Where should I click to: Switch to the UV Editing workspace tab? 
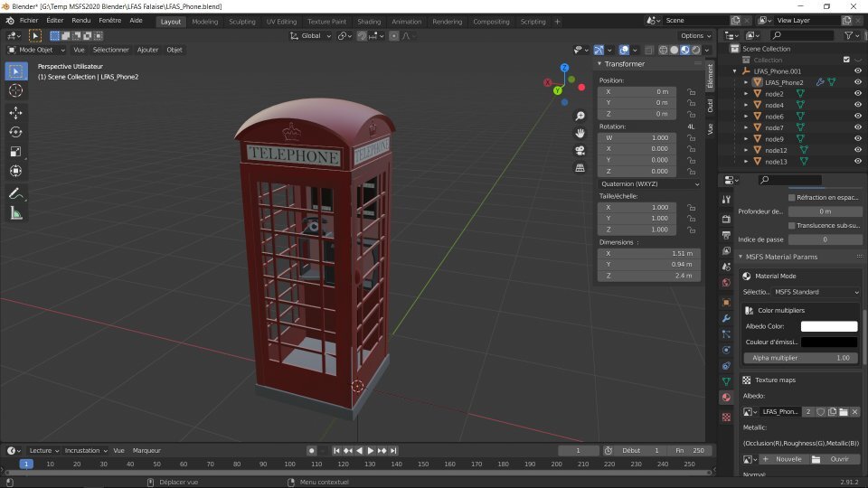point(280,22)
